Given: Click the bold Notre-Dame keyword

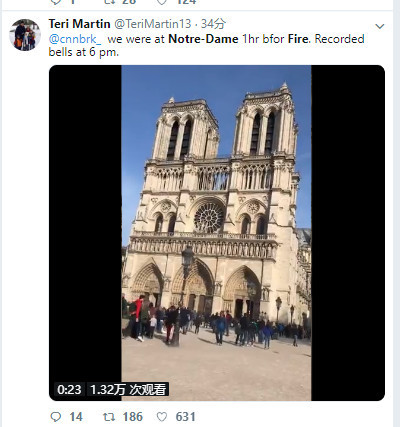Looking at the screenshot, I should point(203,39).
